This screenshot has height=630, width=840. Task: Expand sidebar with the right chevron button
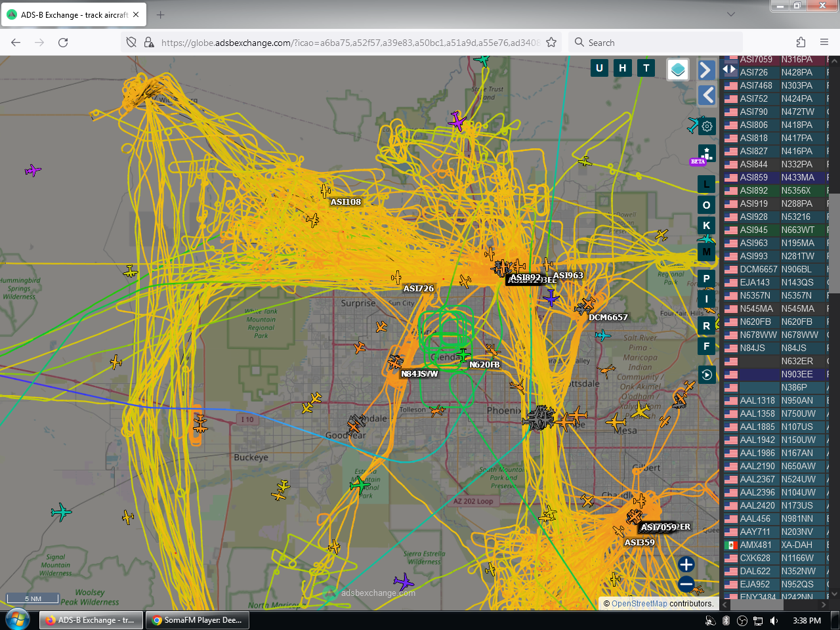click(x=706, y=70)
